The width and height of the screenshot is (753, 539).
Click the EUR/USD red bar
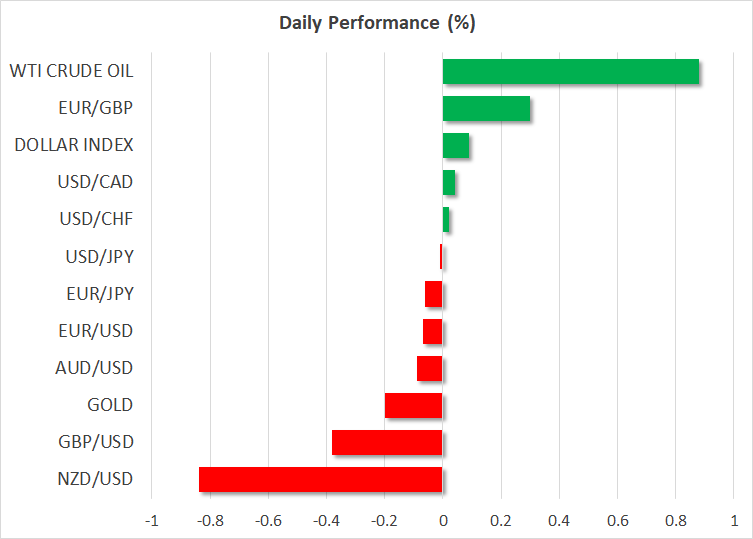(432, 331)
